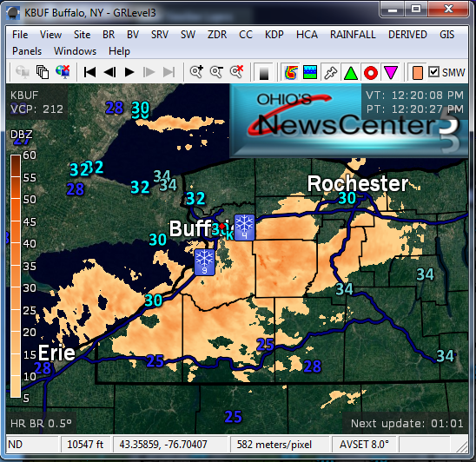Play the radar loop animation
The height and width of the screenshot is (462, 476).
129,72
